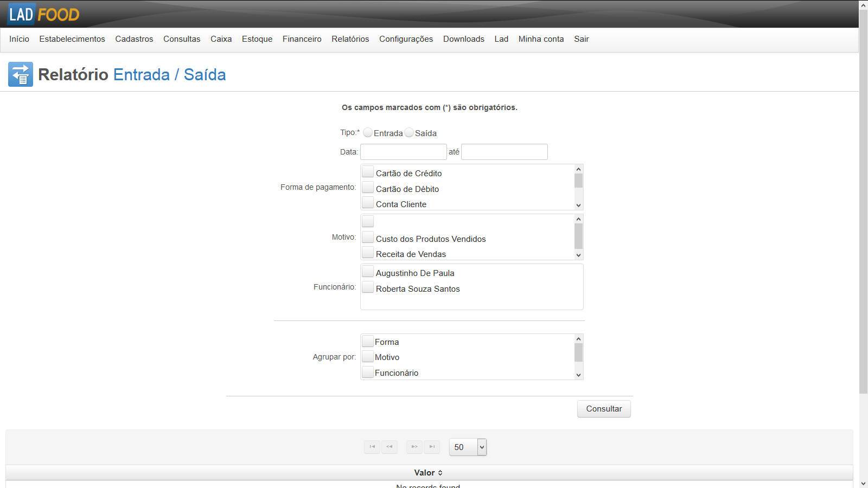Check employee Roberta Souza Santos

(x=368, y=287)
